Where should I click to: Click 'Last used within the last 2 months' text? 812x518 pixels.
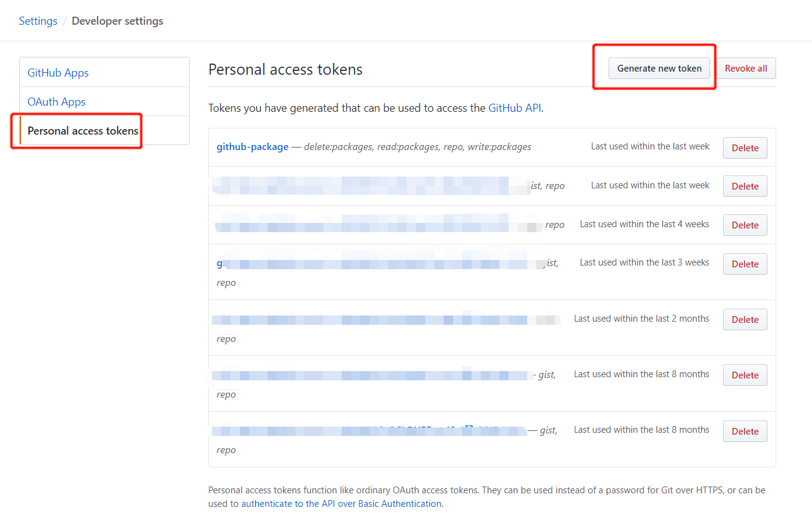(641, 319)
